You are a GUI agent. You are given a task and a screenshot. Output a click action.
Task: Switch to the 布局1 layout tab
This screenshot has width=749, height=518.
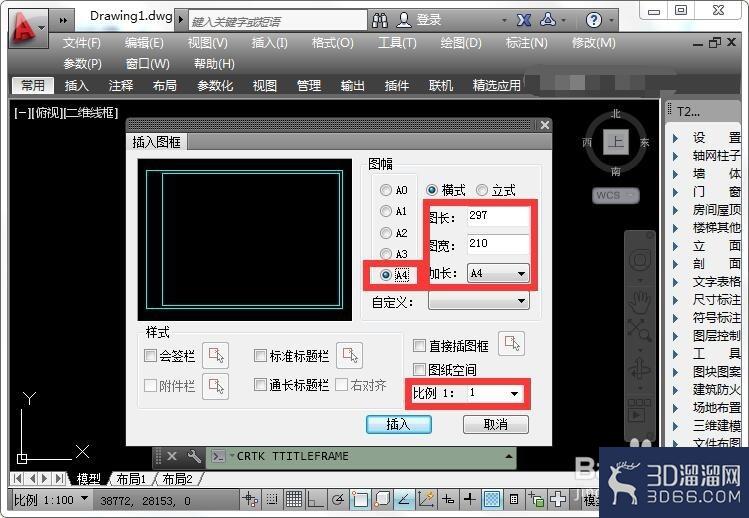131,478
